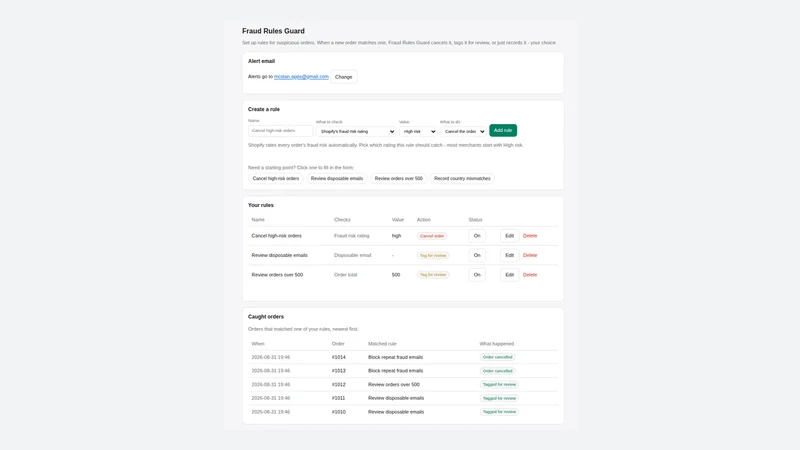Focus the rule Name input field
Viewport: 800px width, 450px height.
tap(280, 131)
